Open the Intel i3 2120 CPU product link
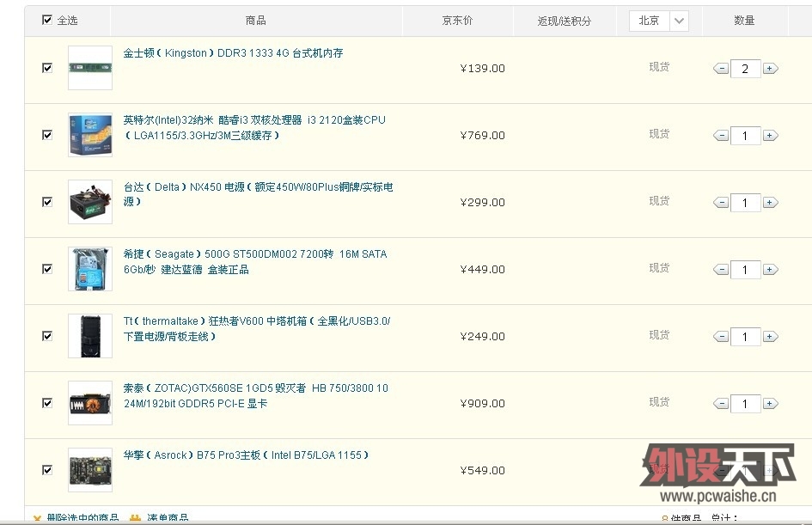This screenshot has width=812, height=525. pyautogui.click(x=254, y=127)
